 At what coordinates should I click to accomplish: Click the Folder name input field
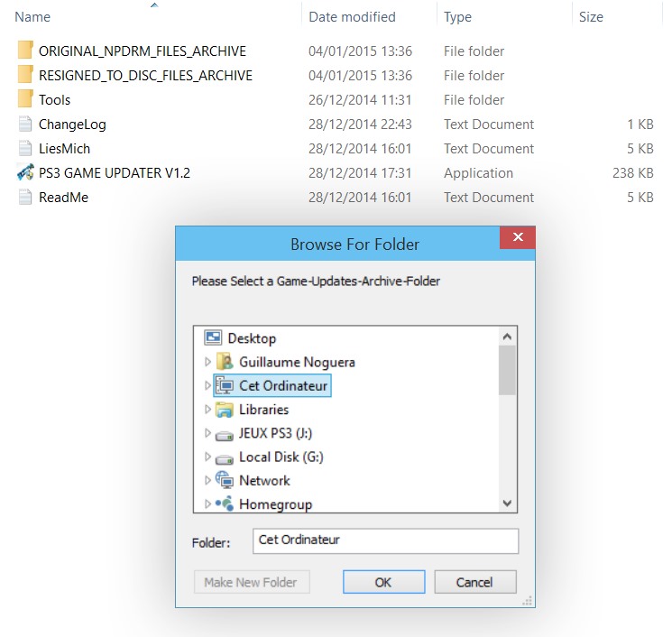click(385, 541)
